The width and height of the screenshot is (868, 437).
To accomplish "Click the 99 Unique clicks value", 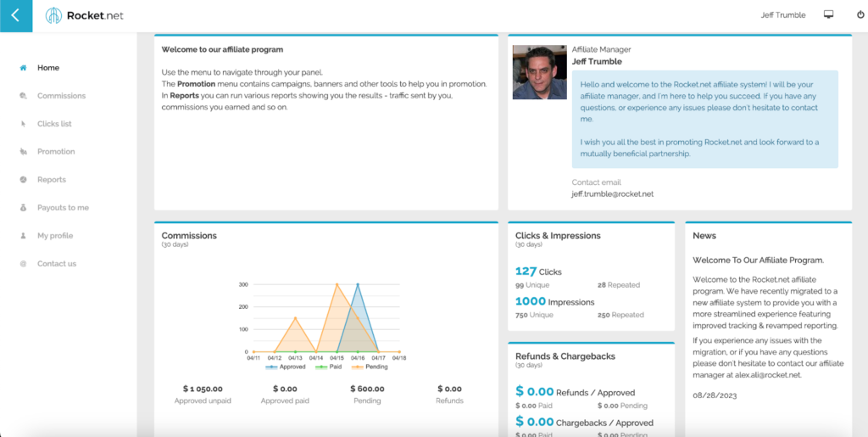I will [520, 285].
